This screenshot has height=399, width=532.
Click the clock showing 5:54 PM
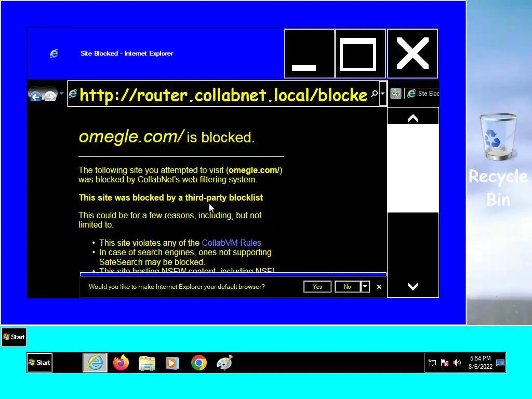480,362
